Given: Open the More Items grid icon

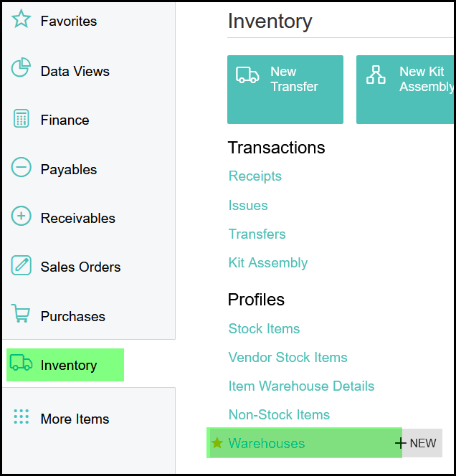Looking at the screenshot, I should point(22,418).
